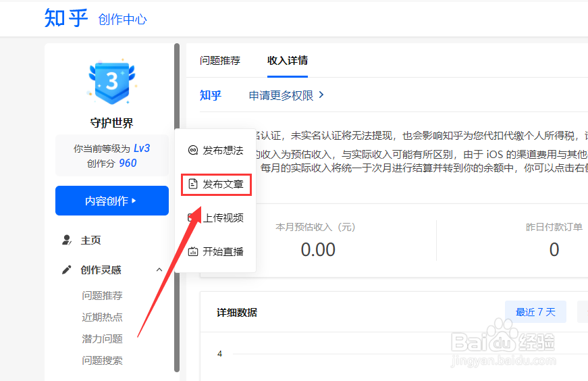The image size is (588, 381).
Task: Click the 发布文章 document icon
Action: click(x=193, y=184)
